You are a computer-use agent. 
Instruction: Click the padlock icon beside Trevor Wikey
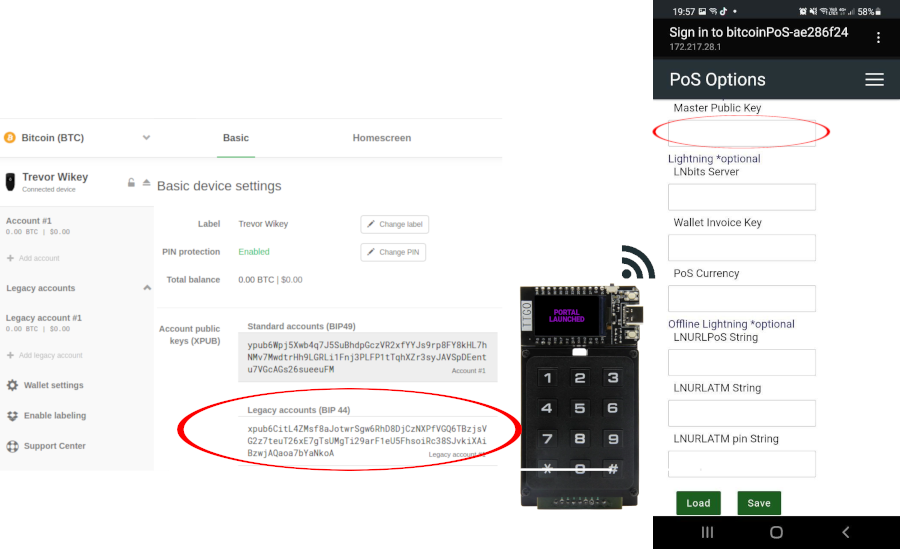(x=131, y=183)
